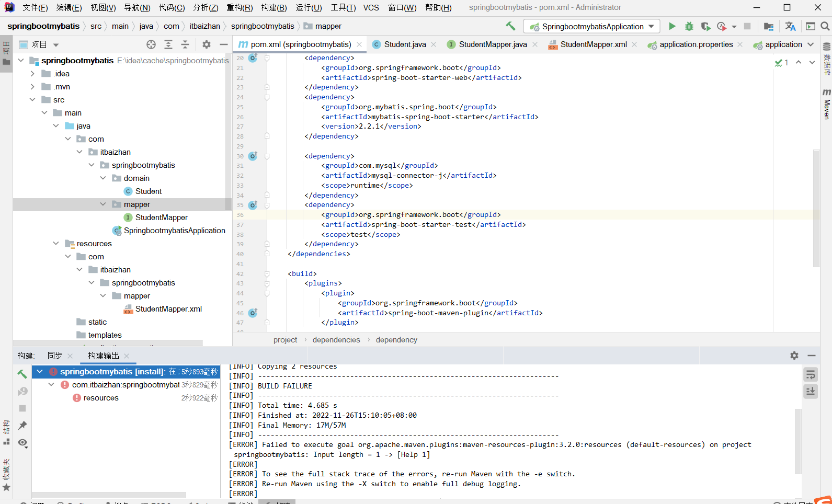Expand the .mvn folder
Image resolution: width=832 pixels, height=504 pixels.
click(32, 87)
